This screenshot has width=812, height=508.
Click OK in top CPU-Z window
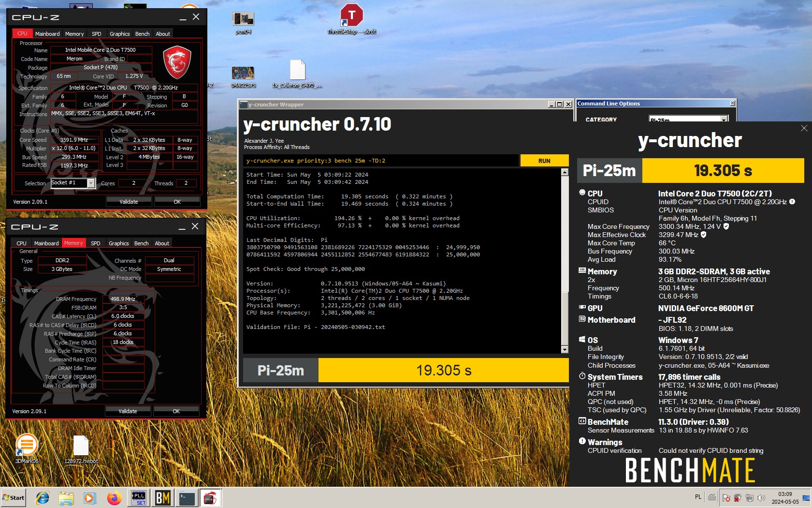177,202
